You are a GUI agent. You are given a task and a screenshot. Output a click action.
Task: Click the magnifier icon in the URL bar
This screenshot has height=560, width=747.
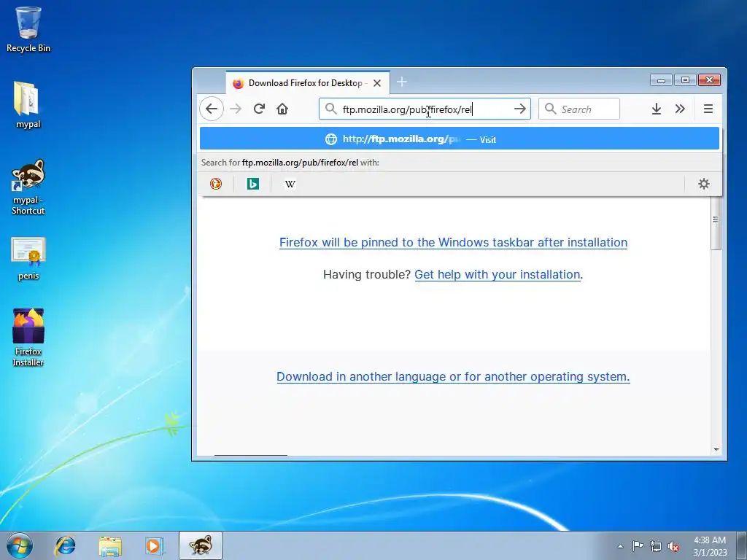330,109
